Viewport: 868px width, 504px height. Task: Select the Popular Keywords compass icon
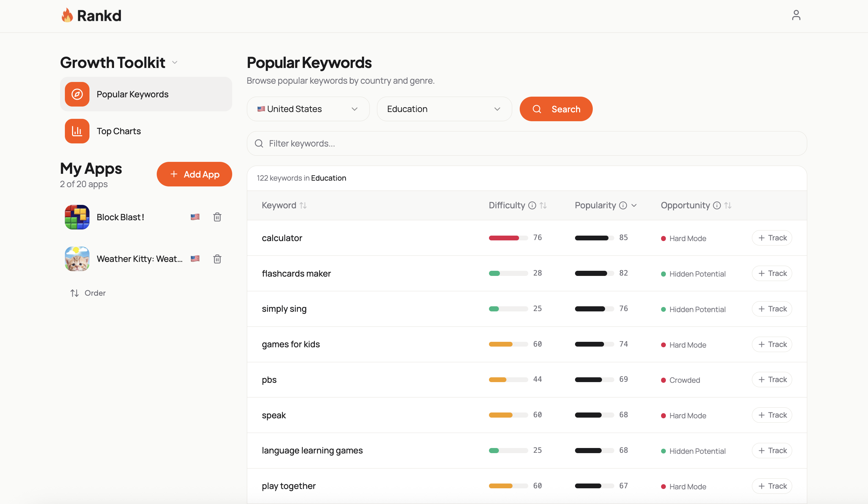point(77,94)
